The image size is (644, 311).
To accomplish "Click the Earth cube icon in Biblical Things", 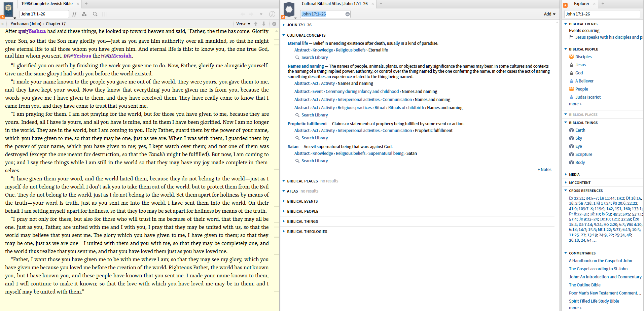I will [x=571, y=130].
